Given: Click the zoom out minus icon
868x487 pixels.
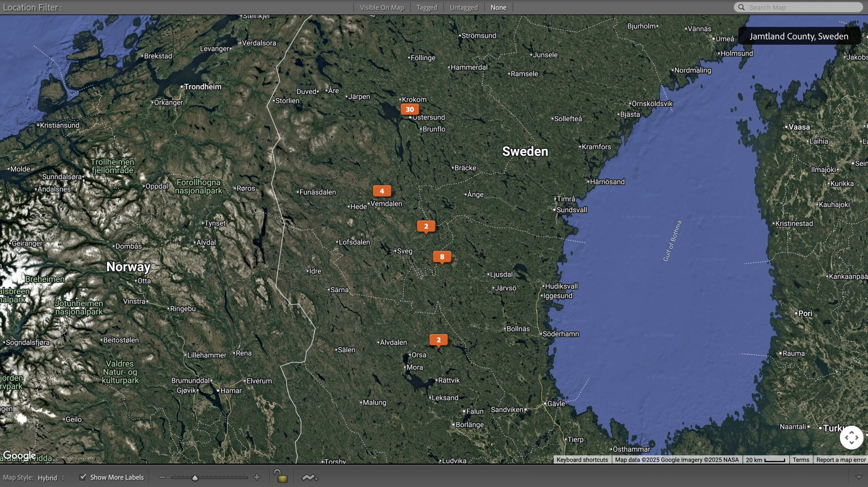Looking at the screenshot, I should pos(162,477).
